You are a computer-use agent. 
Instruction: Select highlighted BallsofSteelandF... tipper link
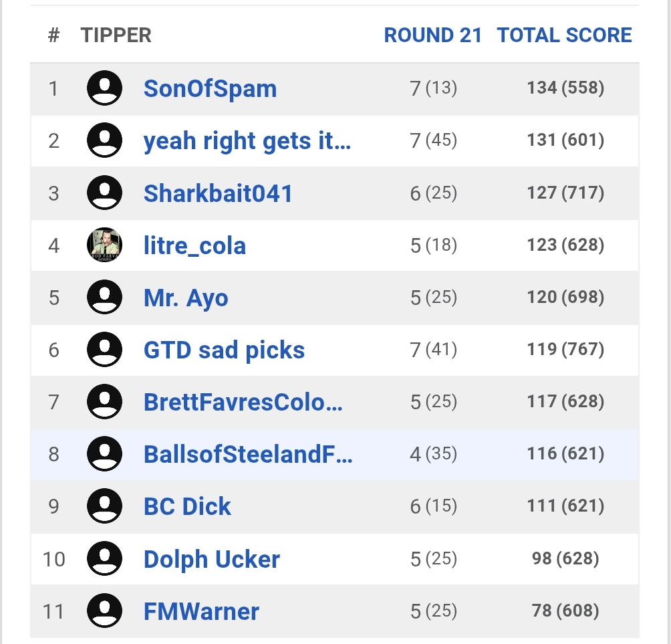[x=248, y=455]
